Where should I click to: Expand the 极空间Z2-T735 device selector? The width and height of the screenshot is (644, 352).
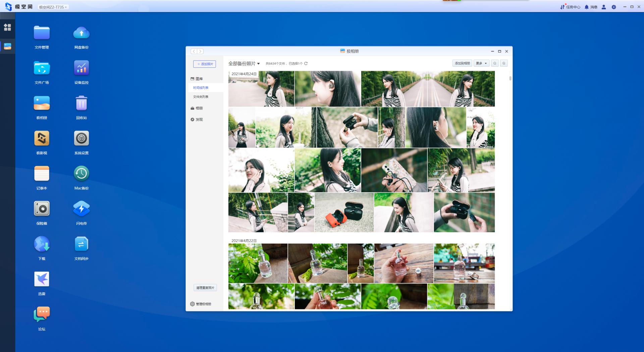[53, 7]
